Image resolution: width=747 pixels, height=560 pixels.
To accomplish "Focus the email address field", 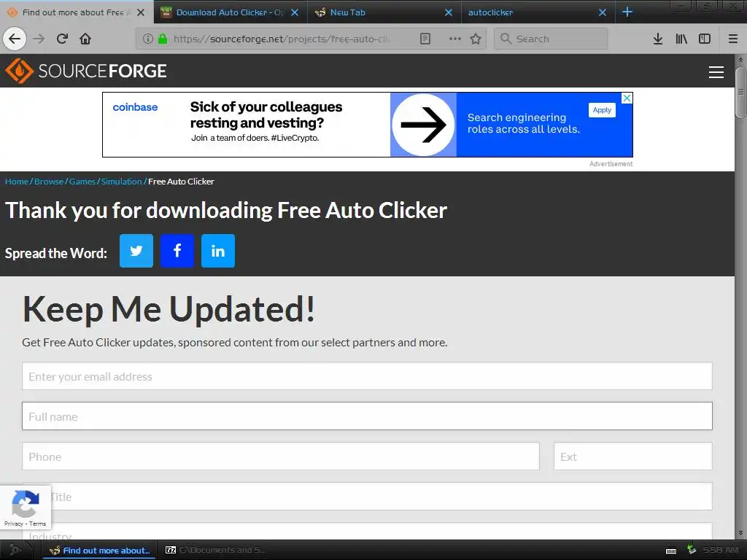I will 367,376.
